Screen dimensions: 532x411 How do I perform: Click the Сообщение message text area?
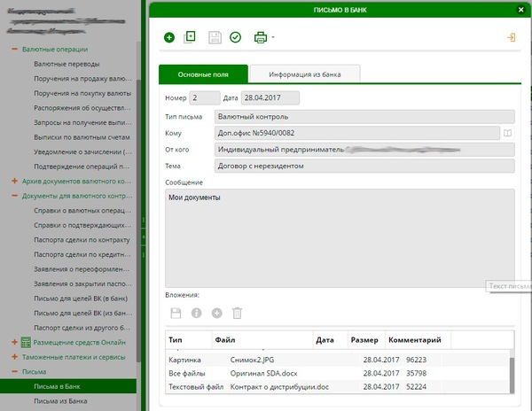339,235
